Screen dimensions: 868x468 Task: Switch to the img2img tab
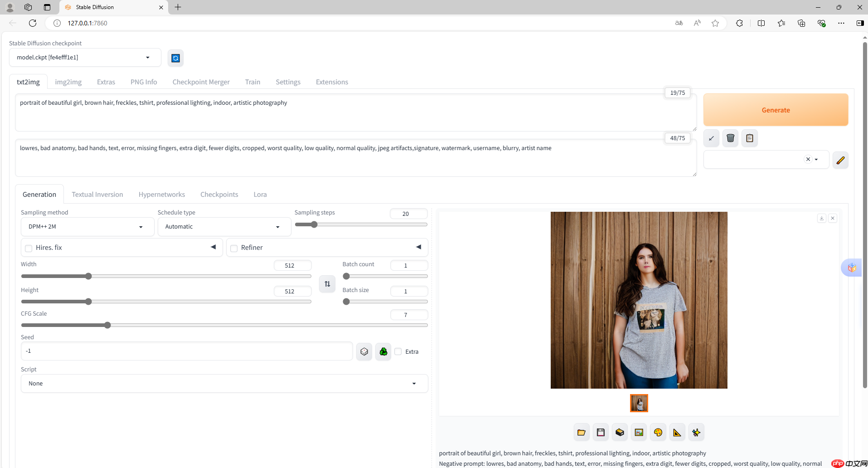point(68,82)
